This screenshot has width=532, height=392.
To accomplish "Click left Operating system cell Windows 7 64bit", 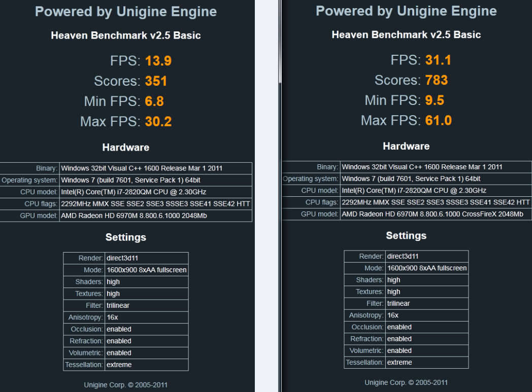I will tap(156, 180).
